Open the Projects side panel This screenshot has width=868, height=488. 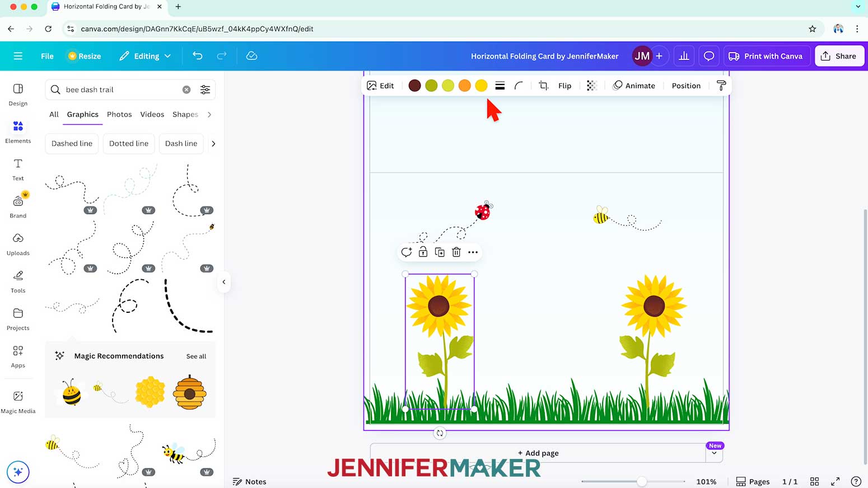[x=18, y=319]
